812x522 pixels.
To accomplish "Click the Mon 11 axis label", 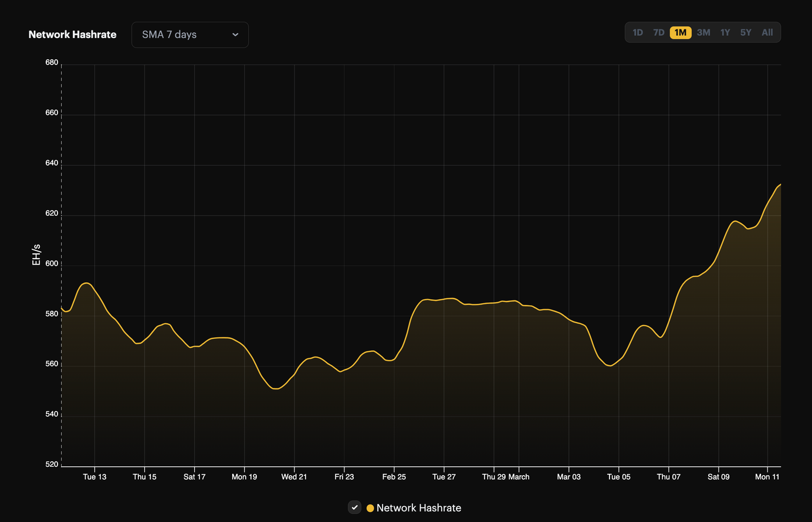I will point(767,477).
